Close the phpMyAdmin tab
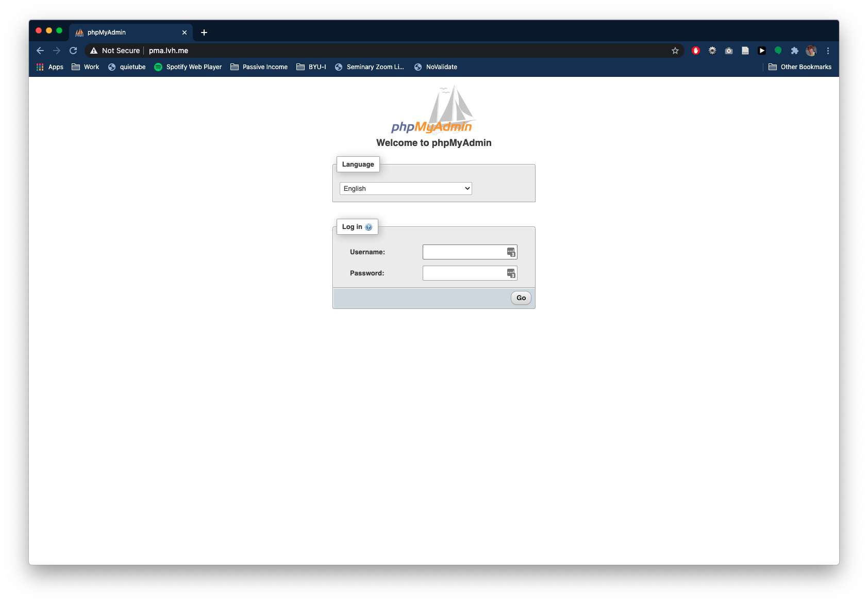Viewport: 868px width, 603px height. pos(185,32)
